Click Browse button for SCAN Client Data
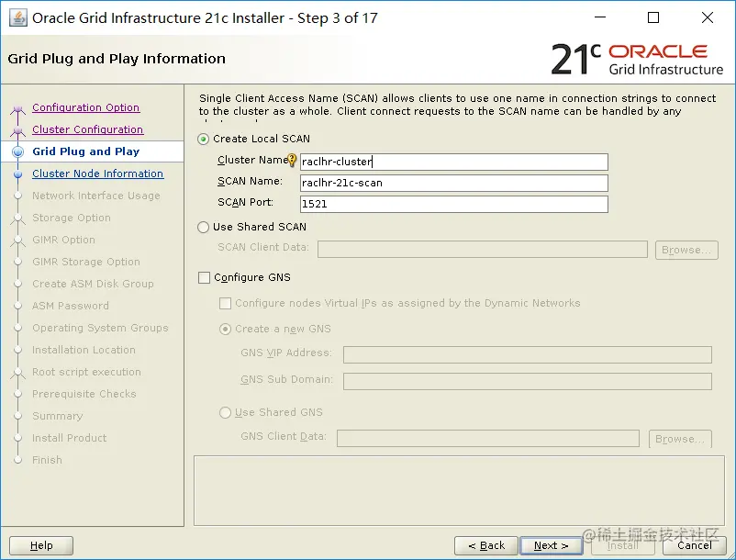Screen dimensions: 736x560 coord(686,251)
